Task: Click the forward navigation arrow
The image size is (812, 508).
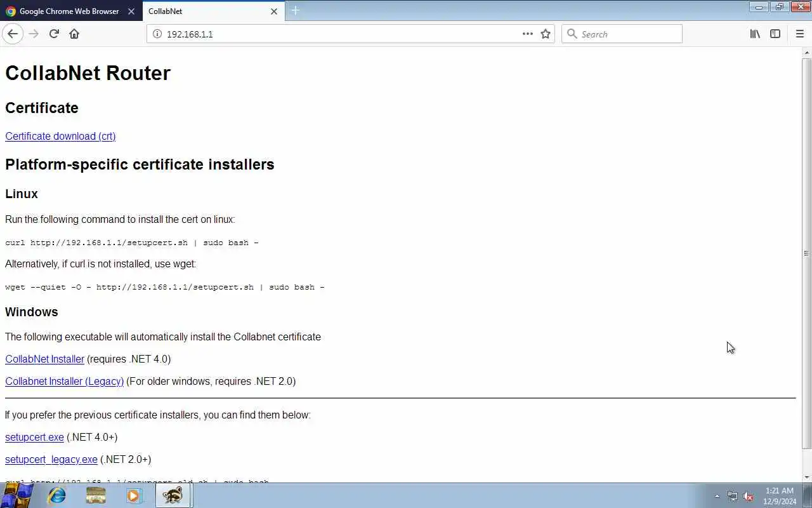Action: coord(34,34)
